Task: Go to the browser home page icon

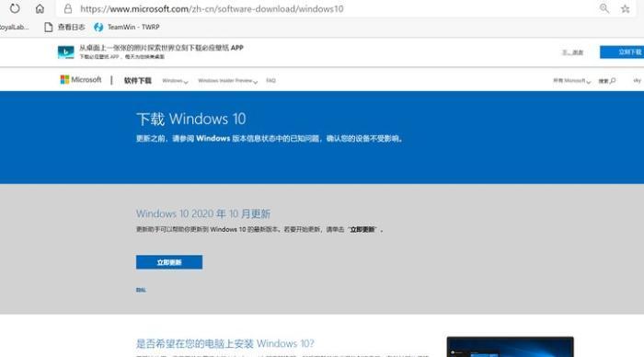Action: [x=40, y=8]
